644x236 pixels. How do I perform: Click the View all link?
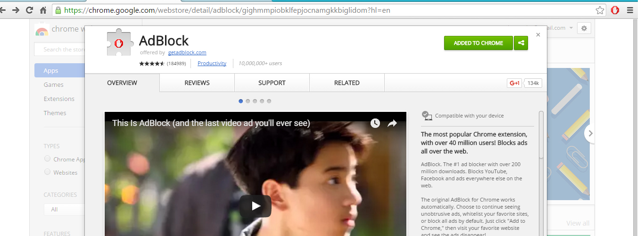(578, 223)
